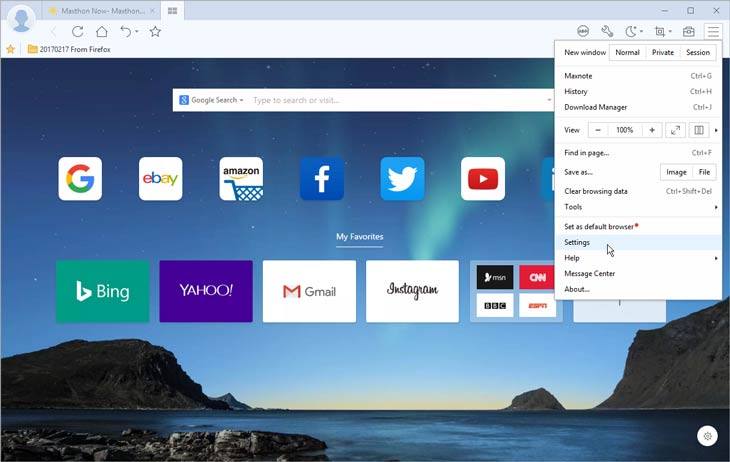Expand the View submenu arrow
The image size is (730, 462).
[x=716, y=130]
